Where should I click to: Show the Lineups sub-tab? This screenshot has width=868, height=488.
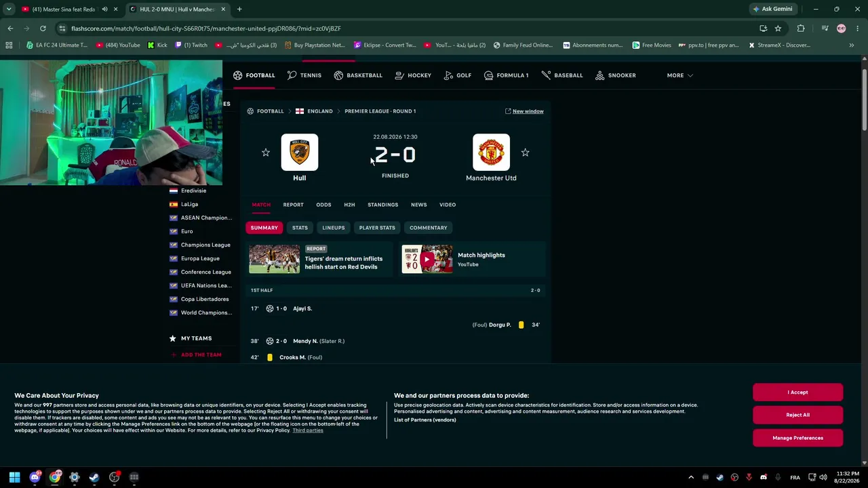(x=334, y=228)
